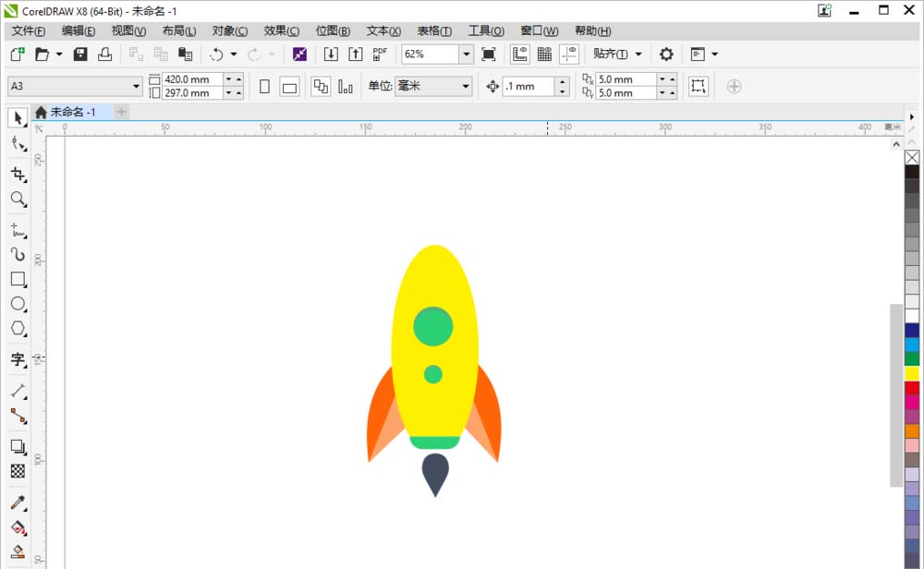Select the Polygon tool
Image resolution: width=924 pixels, height=569 pixels.
click(18, 329)
